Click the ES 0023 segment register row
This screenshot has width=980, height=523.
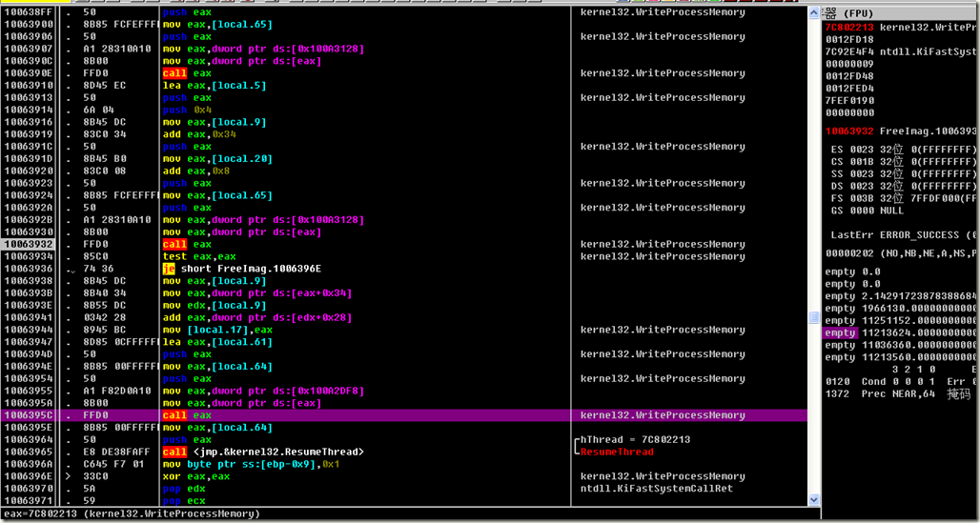coord(904,150)
